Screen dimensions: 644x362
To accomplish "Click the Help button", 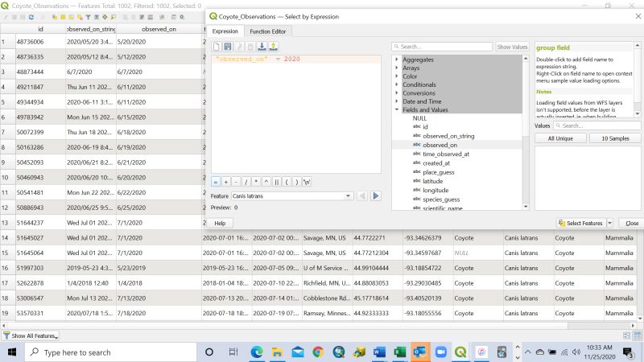I will tap(220, 223).
